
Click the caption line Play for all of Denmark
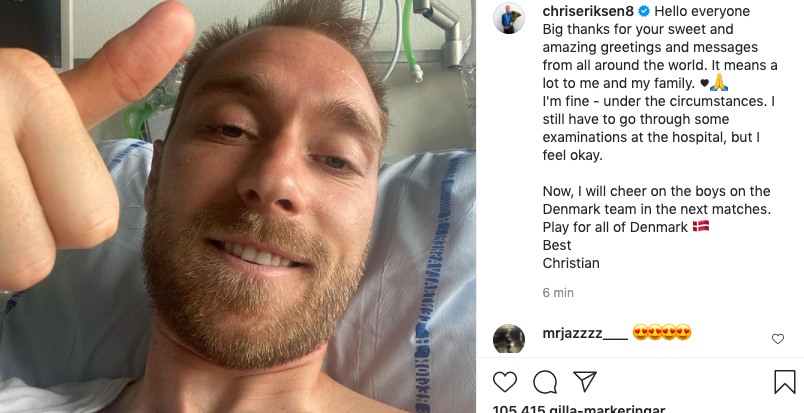click(x=615, y=227)
